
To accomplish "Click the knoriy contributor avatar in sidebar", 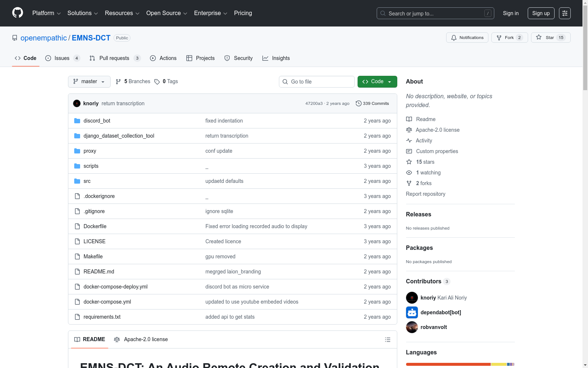I will tap(412, 298).
